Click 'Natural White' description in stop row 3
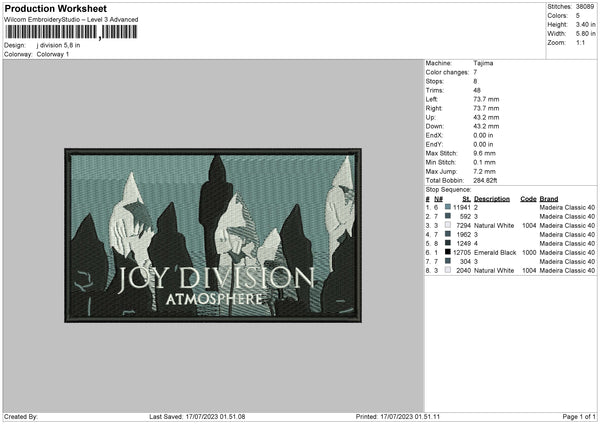The width and height of the screenshot is (600, 424). click(x=494, y=225)
